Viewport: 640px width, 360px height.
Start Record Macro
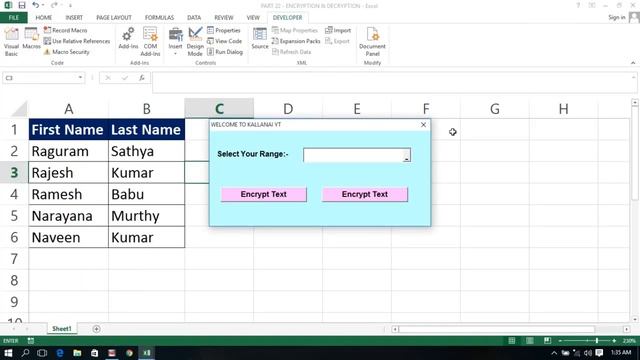65,30
